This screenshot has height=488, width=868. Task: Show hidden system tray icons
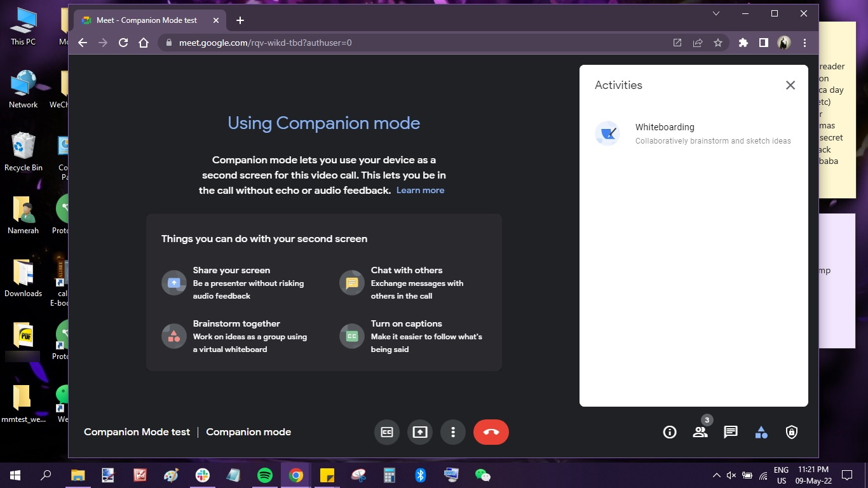[717, 475]
